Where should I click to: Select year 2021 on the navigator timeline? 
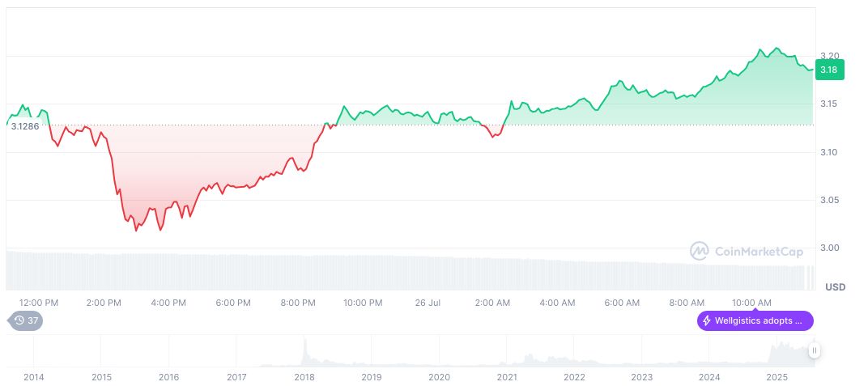pos(507,377)
